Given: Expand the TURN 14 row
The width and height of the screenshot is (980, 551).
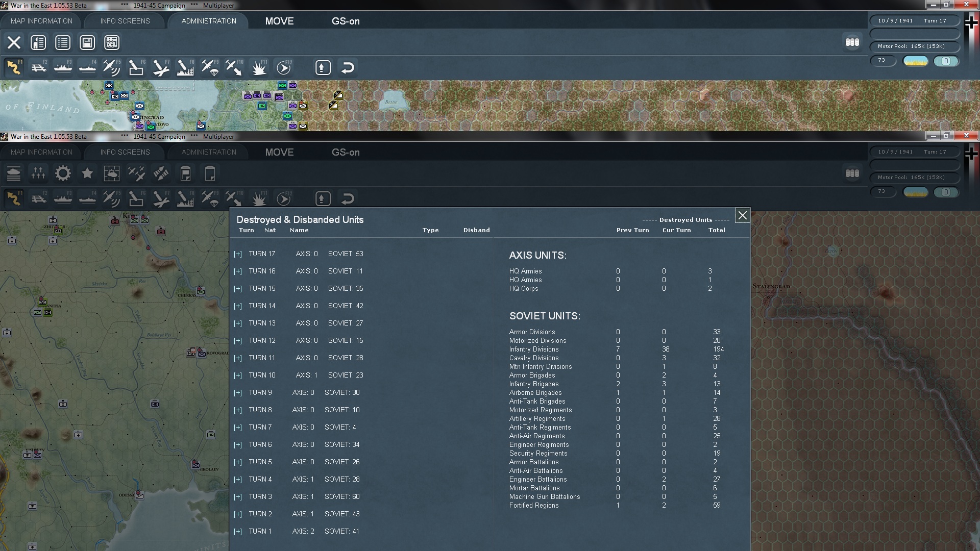Looking at the screenshot, I should [238, 306].
